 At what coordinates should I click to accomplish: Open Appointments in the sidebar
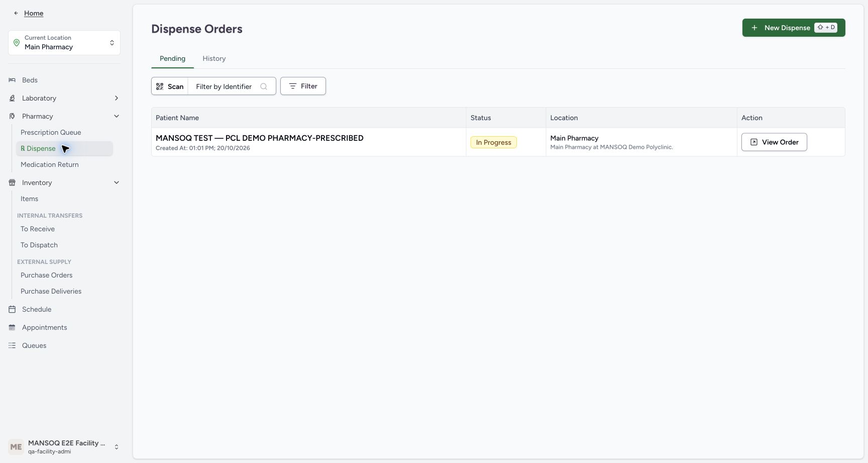click(x=44, y=327)
